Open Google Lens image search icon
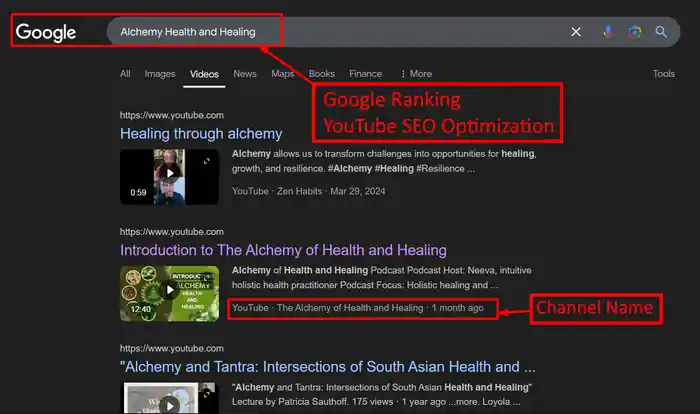This screenshot has height=414, width=700. point(634,32)
